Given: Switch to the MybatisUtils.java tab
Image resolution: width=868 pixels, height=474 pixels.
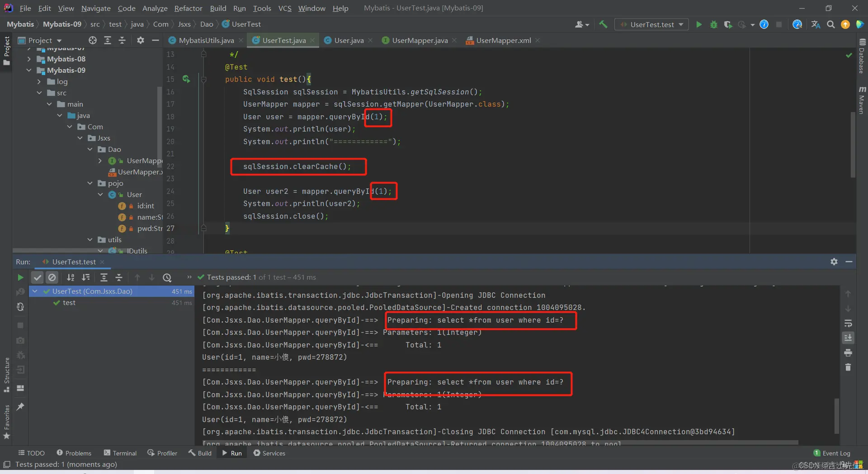Looking at the screenshot, I should [x=206, y=40].
